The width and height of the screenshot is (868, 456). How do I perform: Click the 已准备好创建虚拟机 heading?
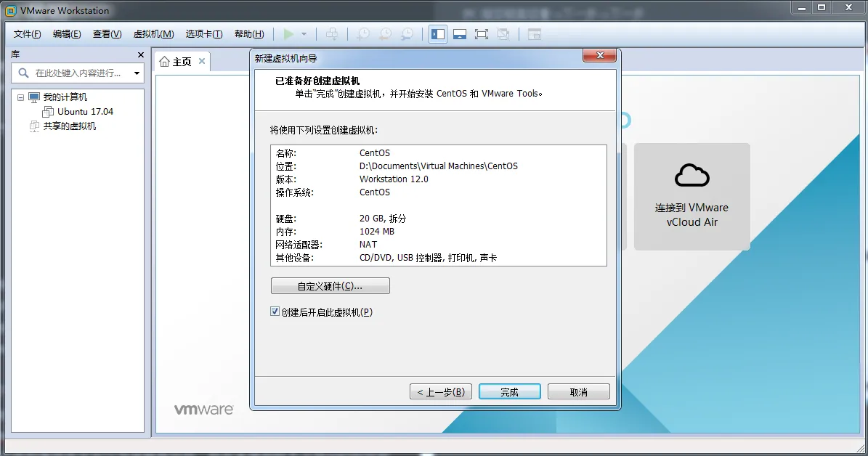tap(317, 81)
